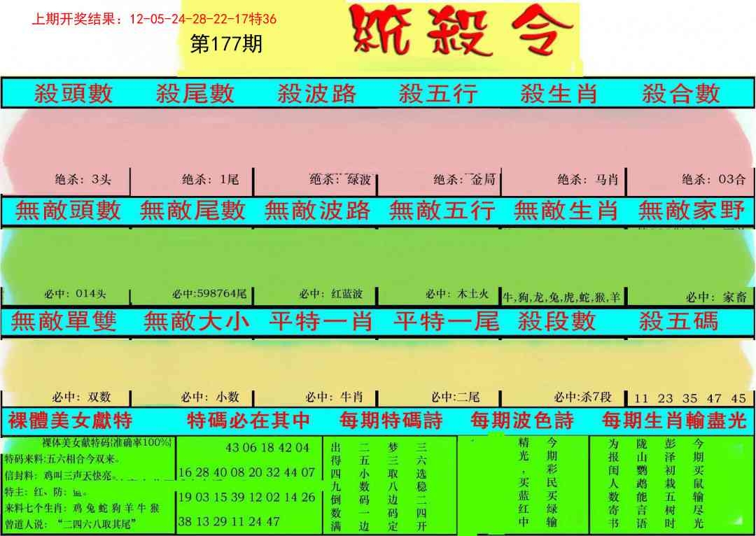Select the 必中: 木土火 cell
The image size is (756, 536).
pos(457,294)
